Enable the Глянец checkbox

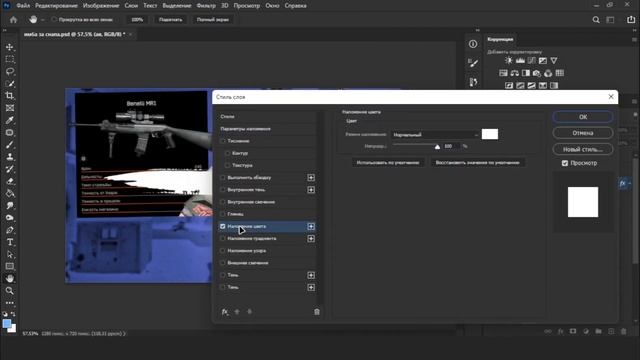tap(222, 214)
